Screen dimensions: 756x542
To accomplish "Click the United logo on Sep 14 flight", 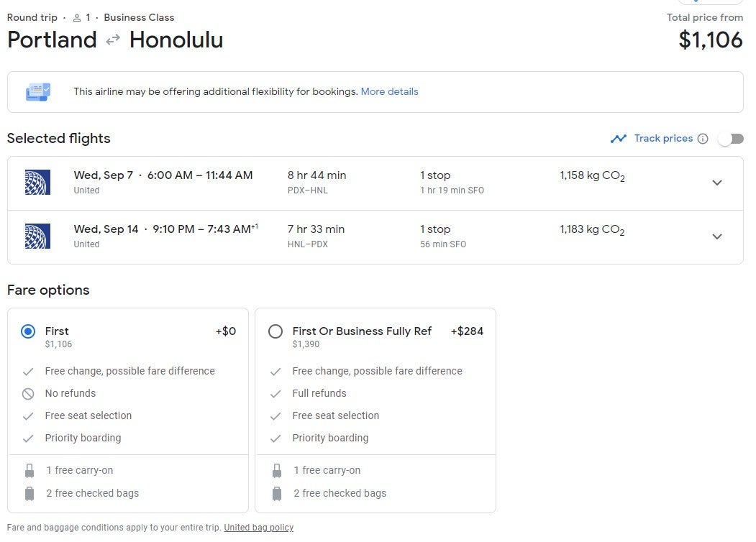I will click(x=37, y=236).
